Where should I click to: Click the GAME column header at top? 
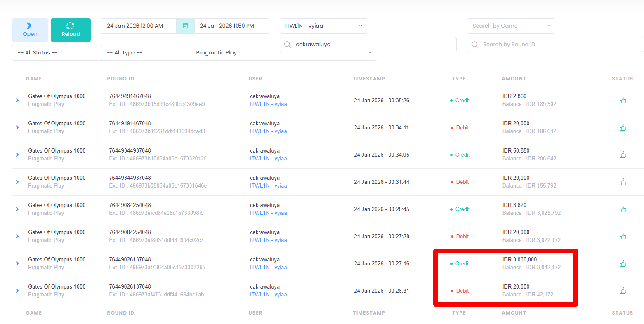point(34,79)
